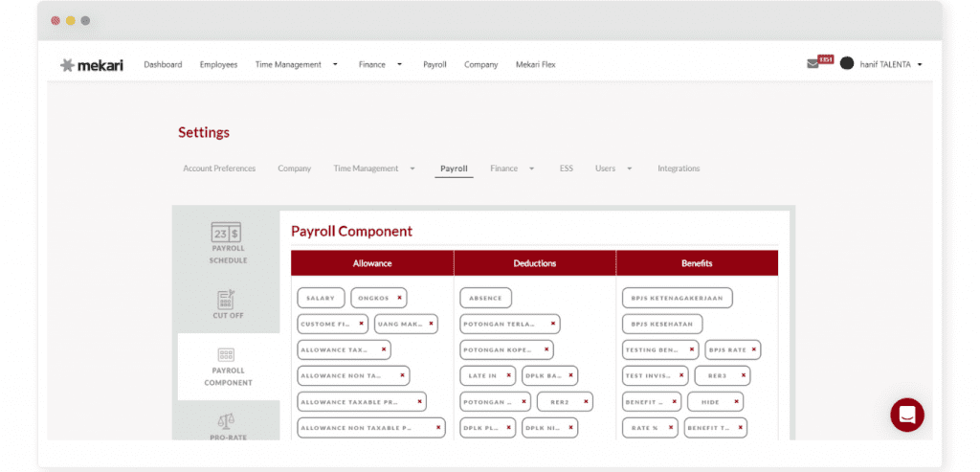Remove the ONGKOS allowance tag
Viewport: 980px width, 472px height.
point(399,298)
